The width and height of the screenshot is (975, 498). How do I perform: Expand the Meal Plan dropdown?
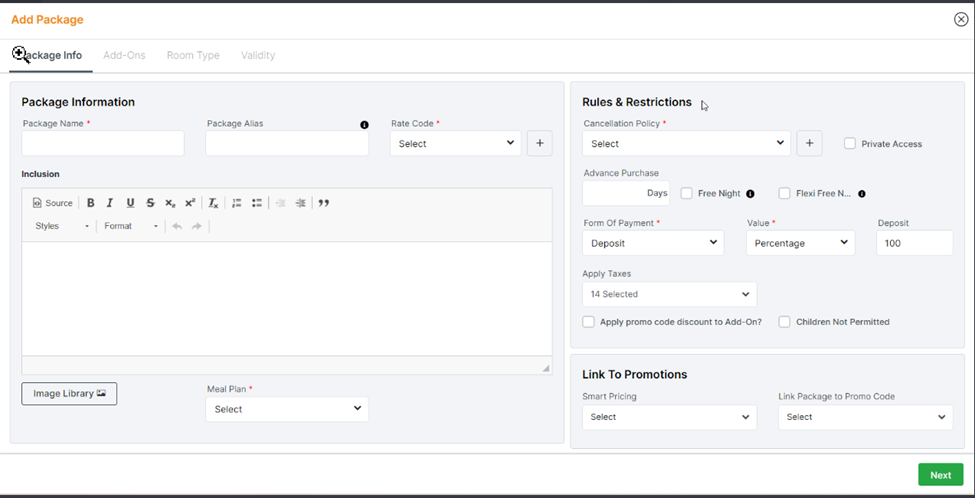pos(287,409)
